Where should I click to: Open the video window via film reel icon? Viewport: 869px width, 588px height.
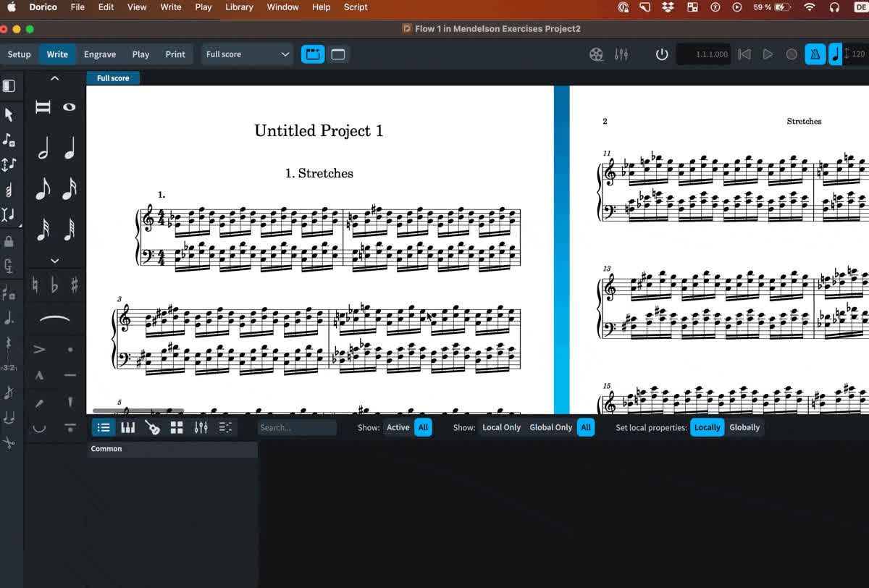pos(596,54)
